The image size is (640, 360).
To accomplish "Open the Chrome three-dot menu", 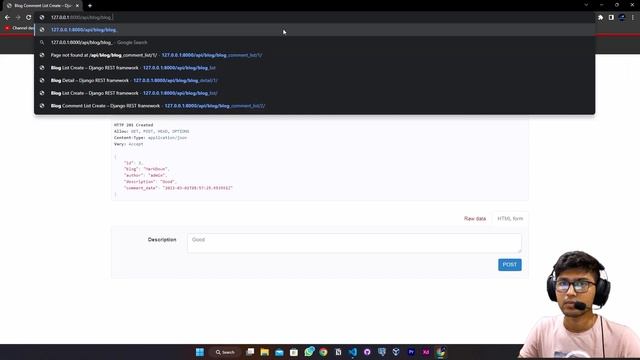I will (633, 17).
